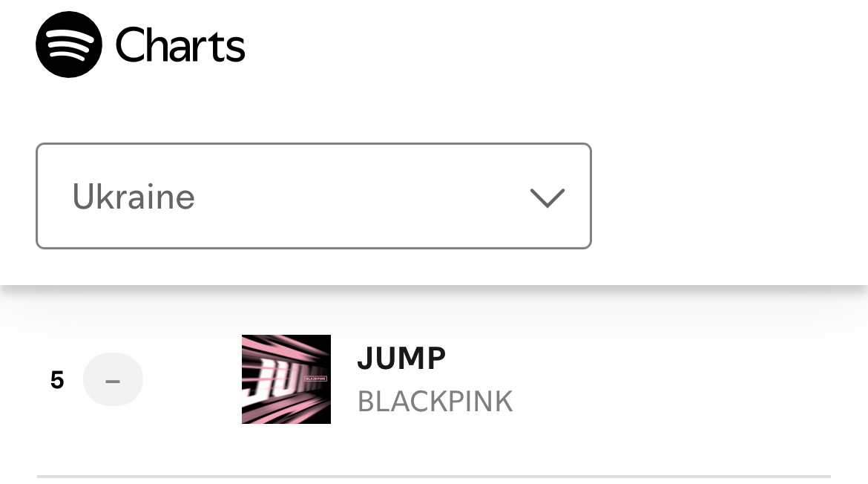
Task: Click the Spotify logo icon
Action: click(69, 45)
